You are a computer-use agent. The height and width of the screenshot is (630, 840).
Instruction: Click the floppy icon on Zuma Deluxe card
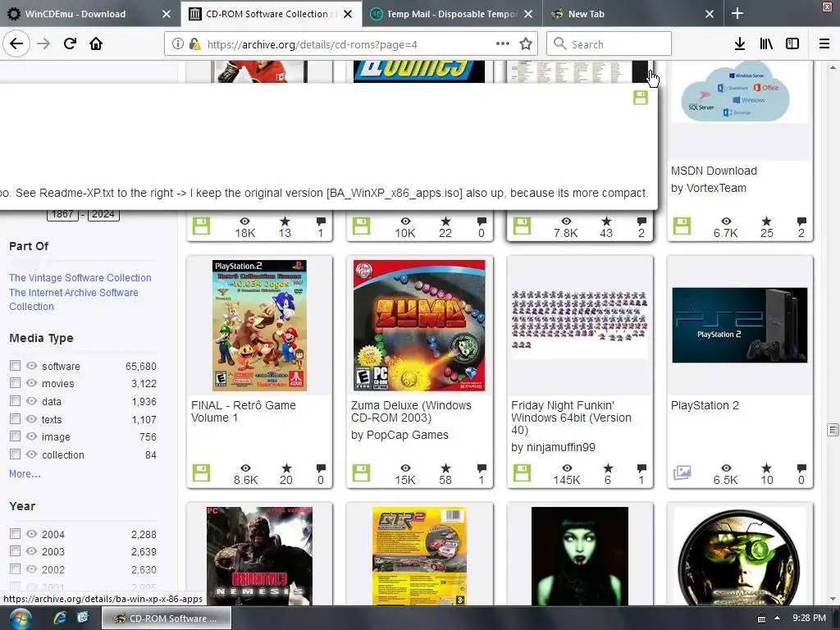[361, 473]
